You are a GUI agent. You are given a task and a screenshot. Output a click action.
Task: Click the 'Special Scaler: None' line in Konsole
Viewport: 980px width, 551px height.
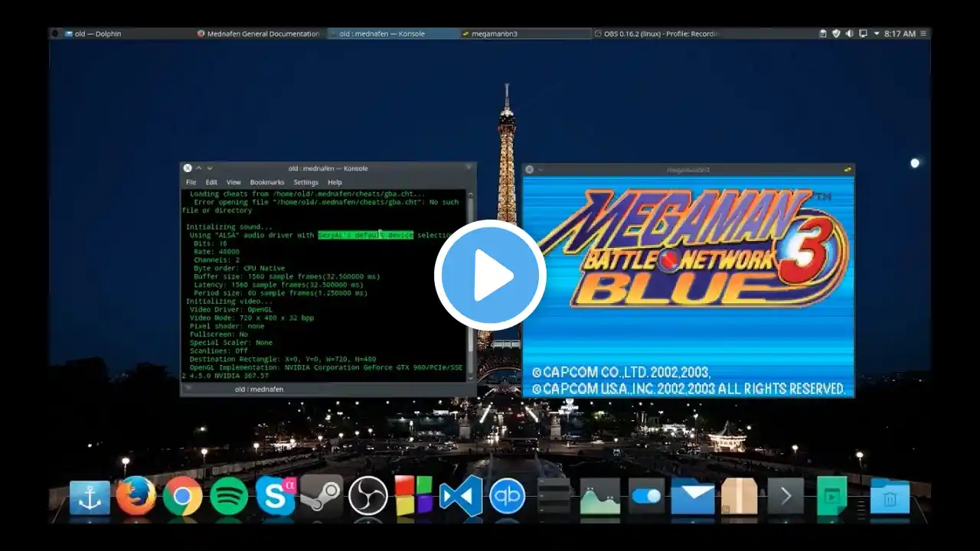231,342
